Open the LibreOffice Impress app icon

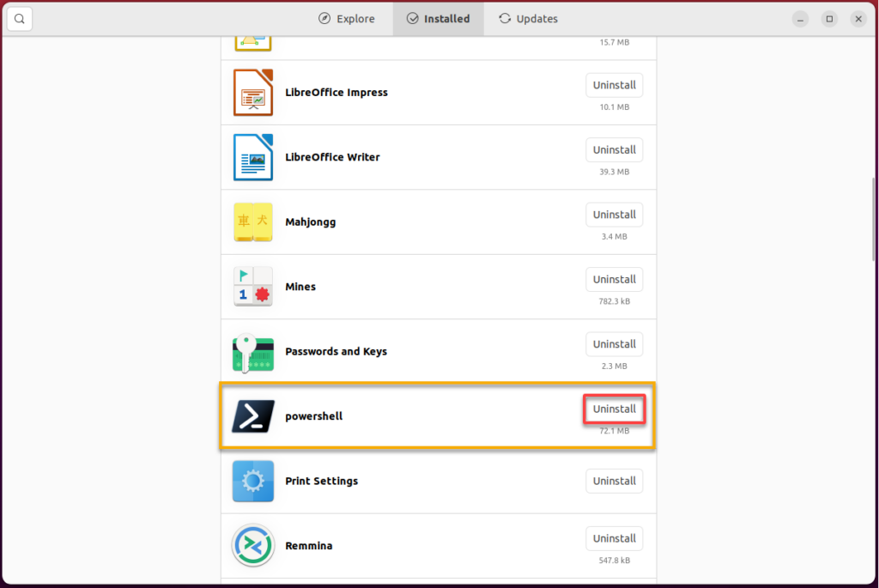pyautogui.click(x=252, y=92)
